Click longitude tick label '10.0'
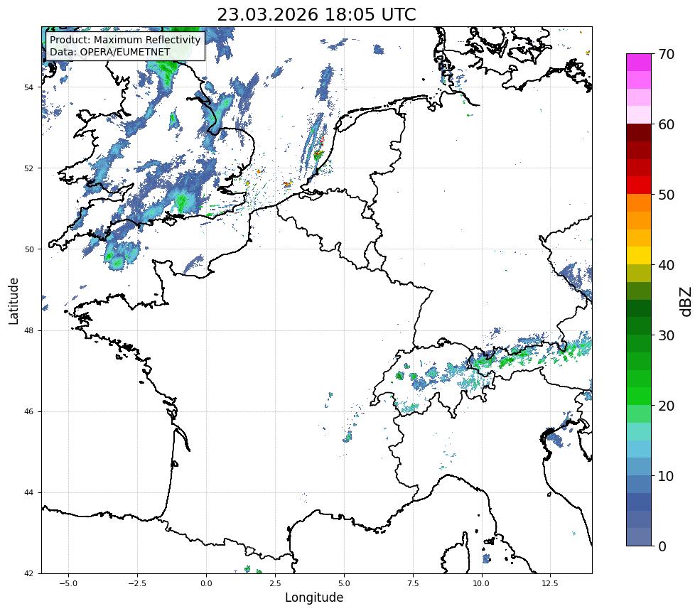Viewport: 700px width, 611px height. click(482, 583)
